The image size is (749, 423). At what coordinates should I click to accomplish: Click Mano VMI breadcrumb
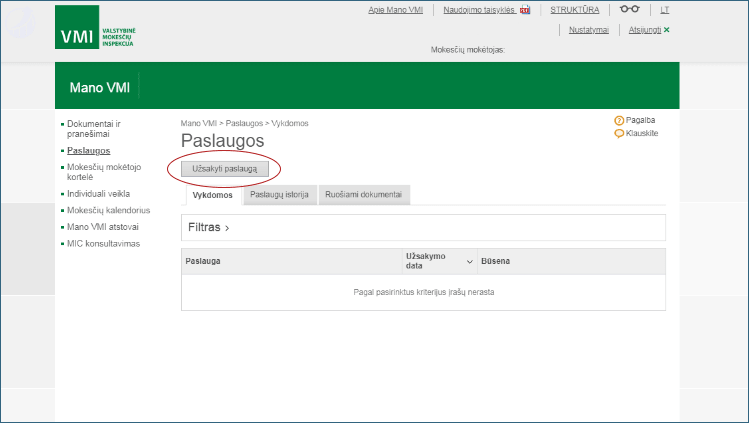coord(199,123)
